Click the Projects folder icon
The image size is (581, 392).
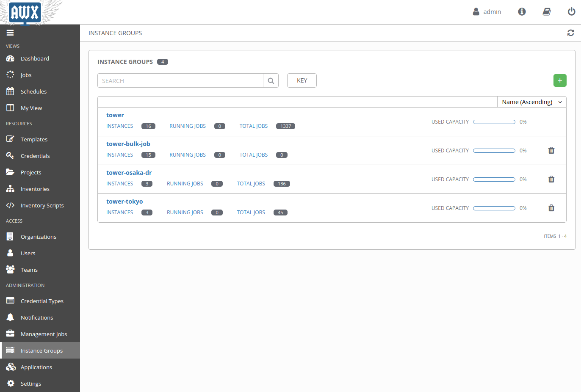coord(10,172)
